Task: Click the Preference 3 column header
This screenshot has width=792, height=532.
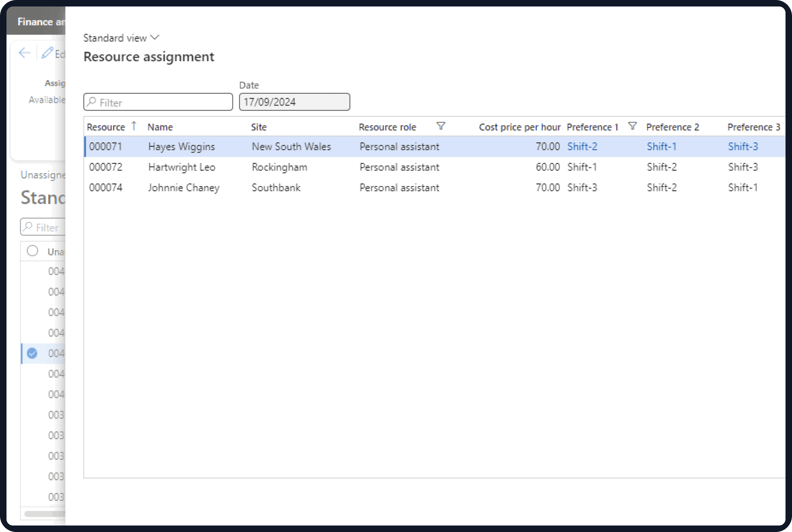Action: 754,127
